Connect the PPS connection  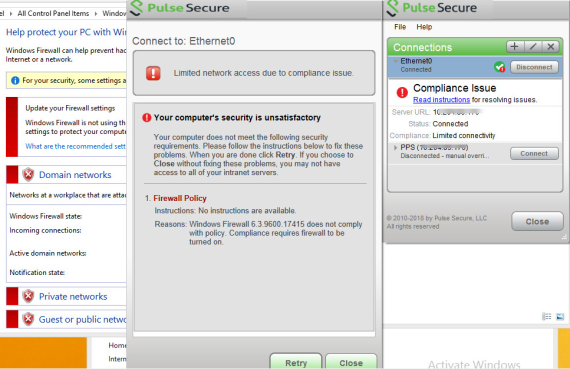tap(534, 153)
